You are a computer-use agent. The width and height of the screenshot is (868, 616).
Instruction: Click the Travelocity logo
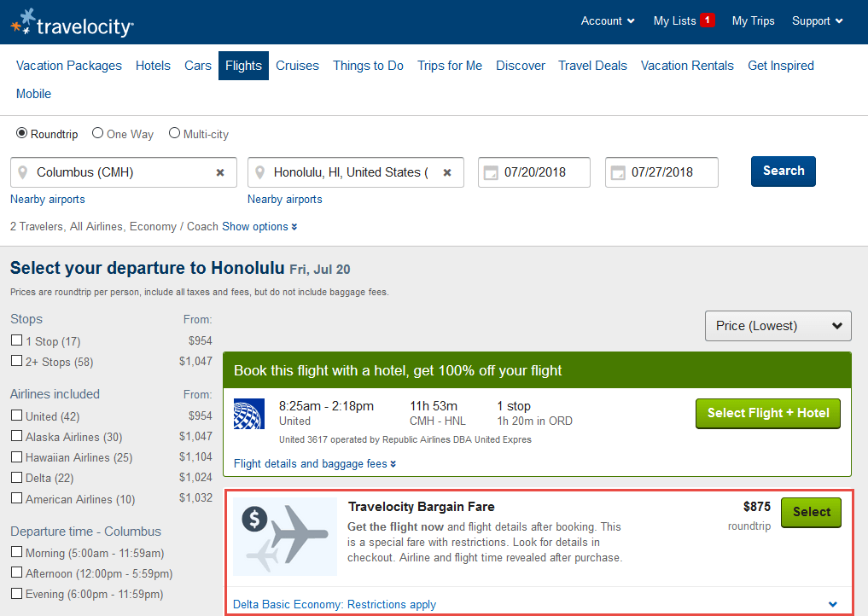click(x=72, y=23)
